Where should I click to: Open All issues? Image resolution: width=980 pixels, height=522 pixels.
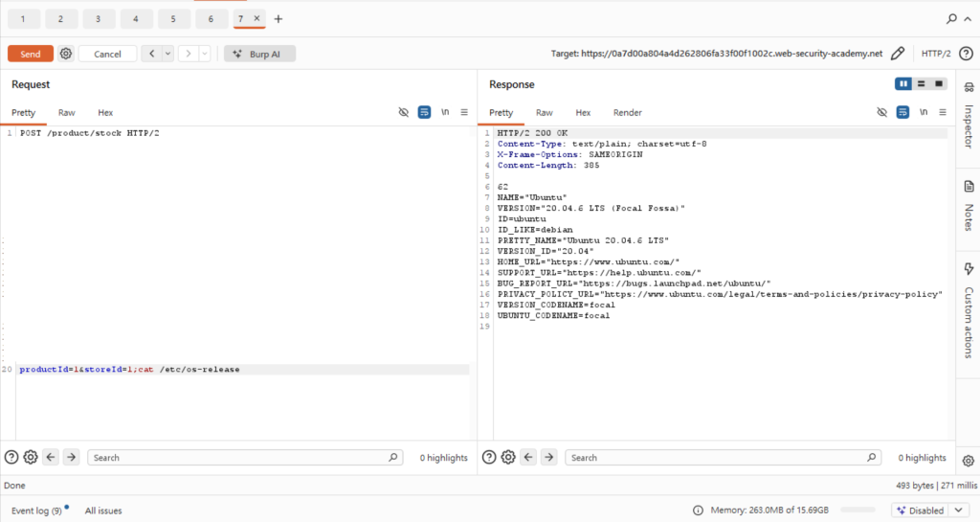103,511
